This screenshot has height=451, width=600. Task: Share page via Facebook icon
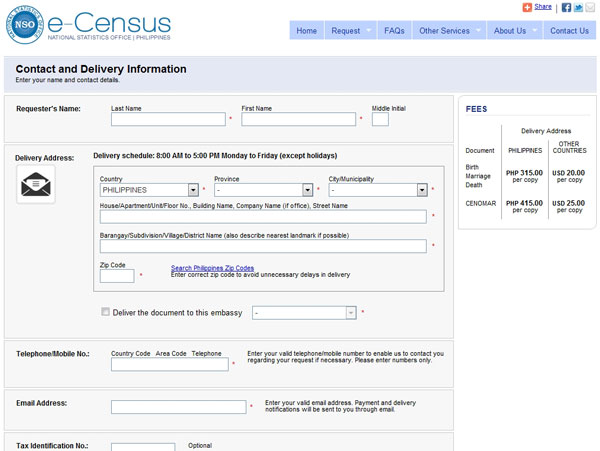[x=566, y=7]
